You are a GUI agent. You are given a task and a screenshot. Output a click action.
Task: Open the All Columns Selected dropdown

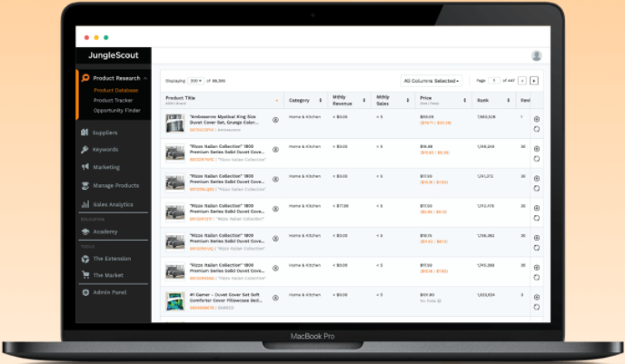[x=432, y=81]
